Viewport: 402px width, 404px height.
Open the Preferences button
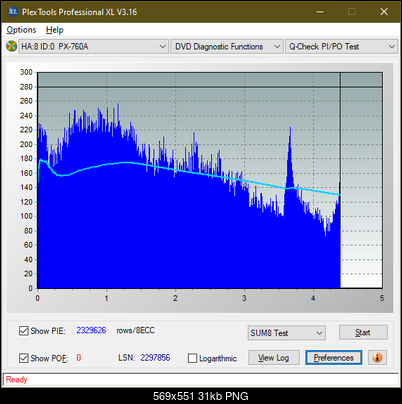pyautogui.click(x=333, y=358)
